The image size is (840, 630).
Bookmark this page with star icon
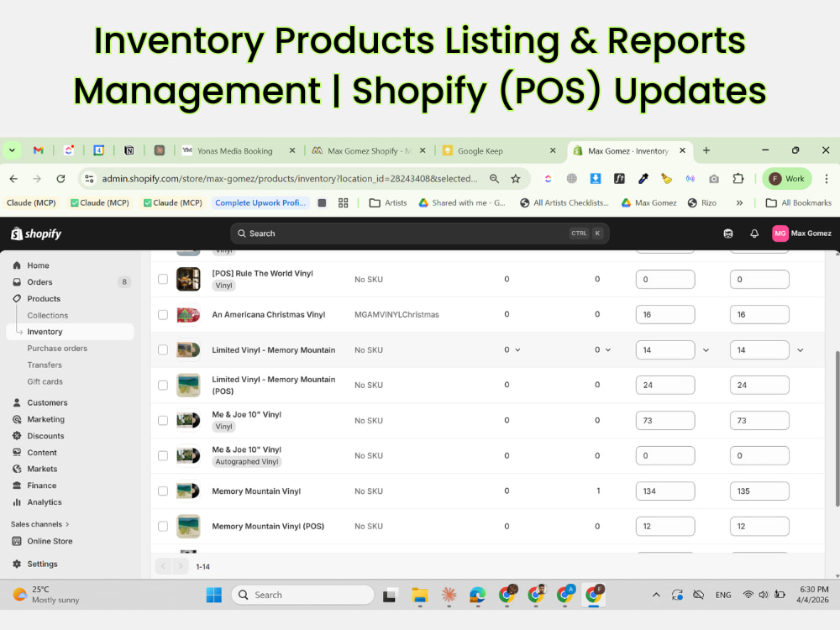pyautogui.click(x=516, y=179)
